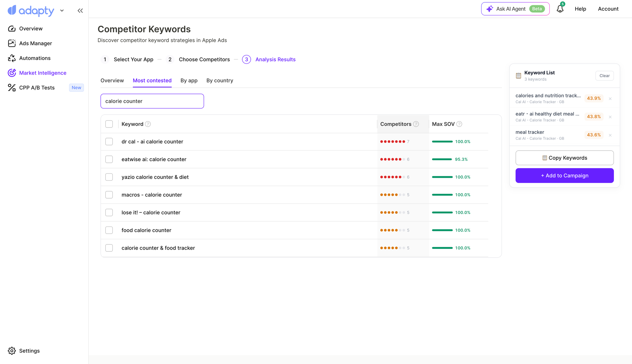Viewport: 632px width, 364px height.
Task: Click the Market Intelligence target icon
Action: coord(12,73)
